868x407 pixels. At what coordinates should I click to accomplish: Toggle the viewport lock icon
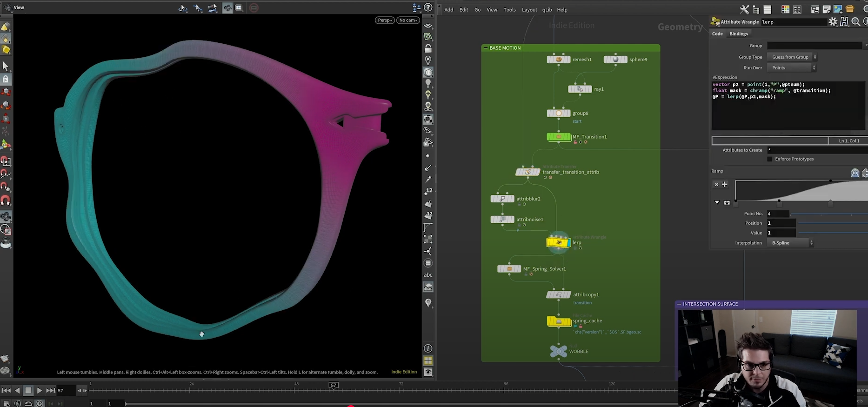point(428,48)
